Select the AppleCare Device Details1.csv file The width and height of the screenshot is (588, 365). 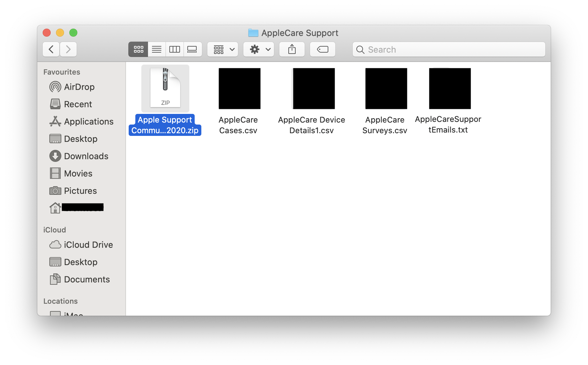click(x=314, y=89)
